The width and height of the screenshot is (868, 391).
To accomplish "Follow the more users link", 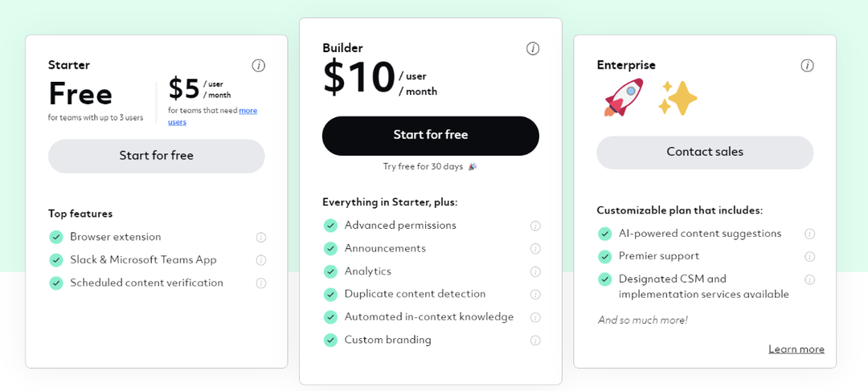I will pos(212,116).
